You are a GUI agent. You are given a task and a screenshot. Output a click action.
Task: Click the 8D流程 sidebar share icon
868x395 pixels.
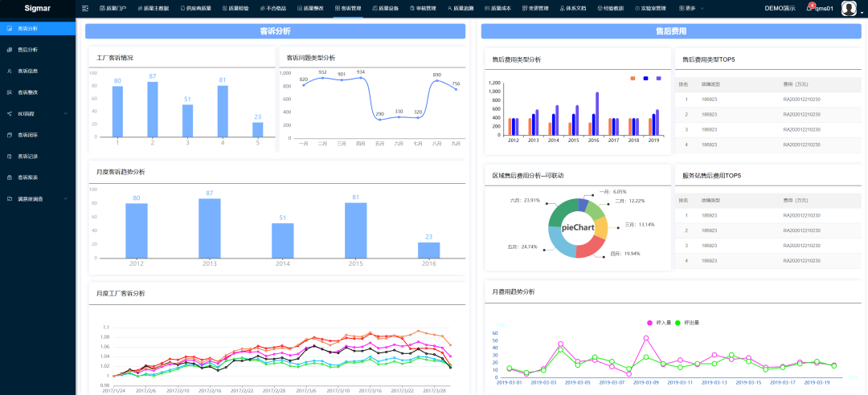tap(10, 113)
